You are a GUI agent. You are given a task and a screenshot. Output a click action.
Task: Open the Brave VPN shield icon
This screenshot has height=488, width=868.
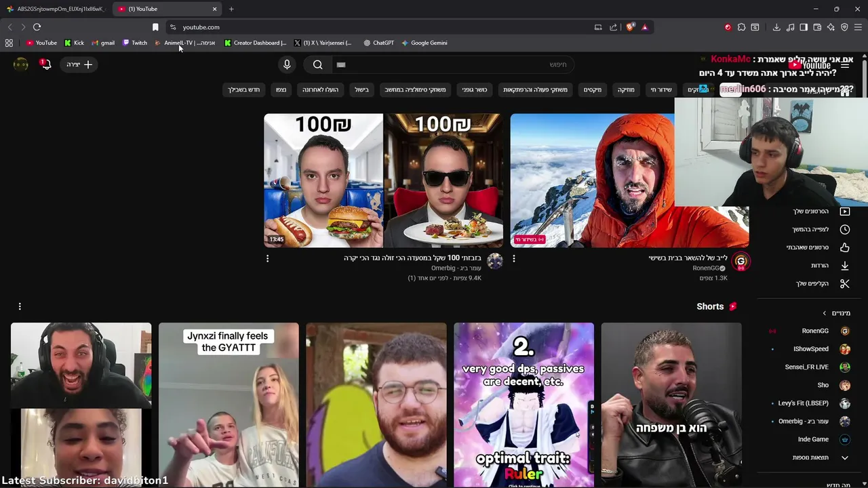click(844, 27)
